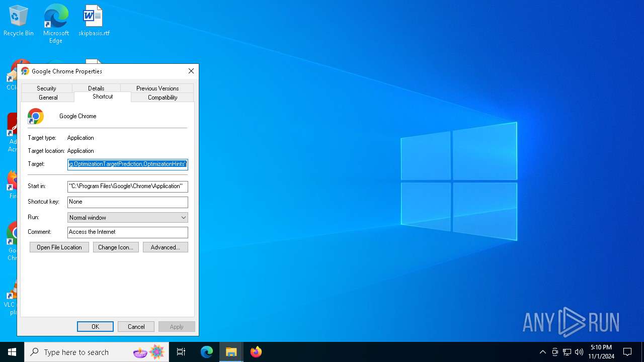644x362 pixels.
Task: Click the Change Icon button
Action: point(116,247)
